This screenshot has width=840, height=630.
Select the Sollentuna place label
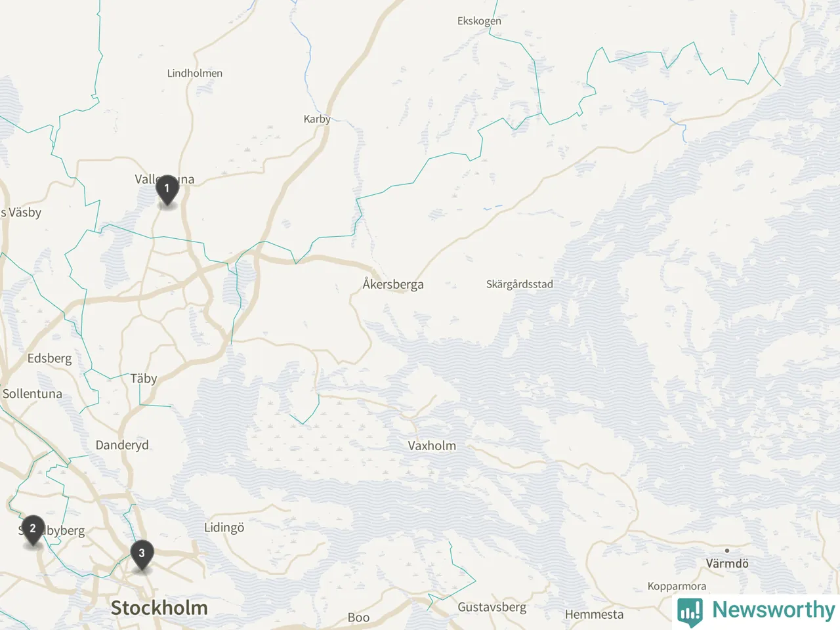click(x=32, y=394)
